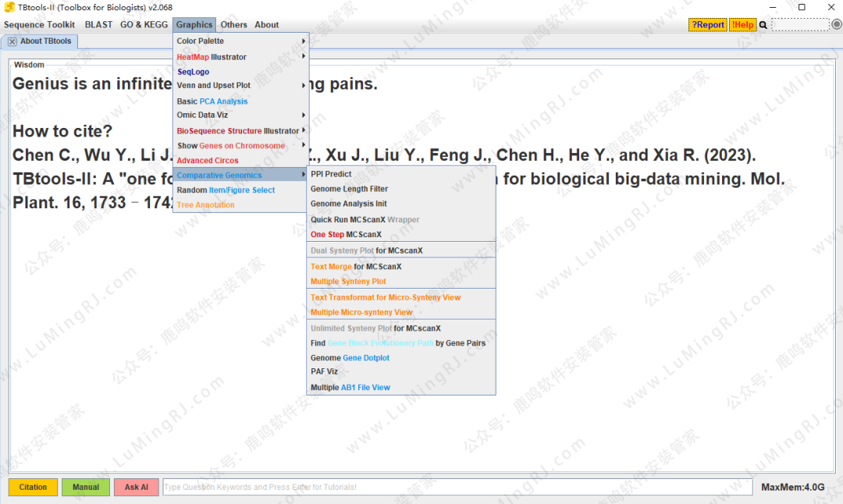This screenshot has width=843, height=504.
Task: Select Show Genes on Chromosome entry
Action: coord(240,146)
